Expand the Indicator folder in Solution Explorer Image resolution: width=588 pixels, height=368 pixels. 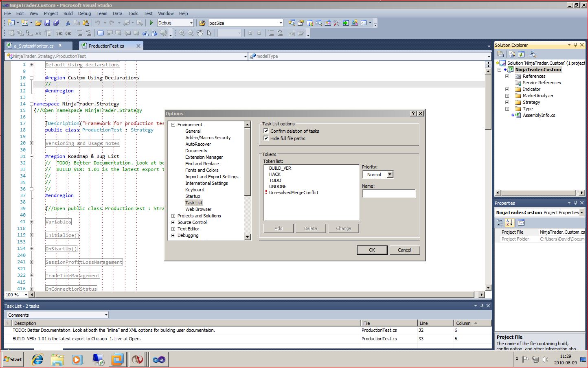point(507,89)
